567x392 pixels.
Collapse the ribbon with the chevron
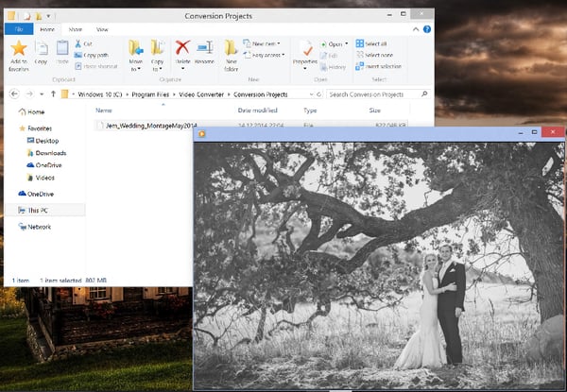416,29
